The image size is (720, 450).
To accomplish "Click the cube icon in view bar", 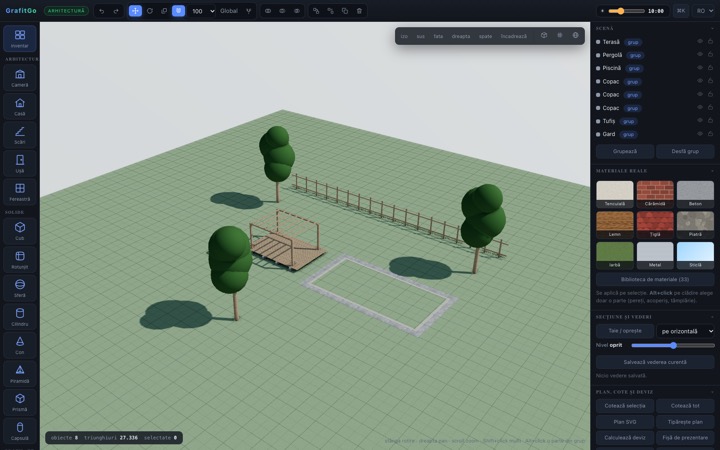I will pos(544,35).
